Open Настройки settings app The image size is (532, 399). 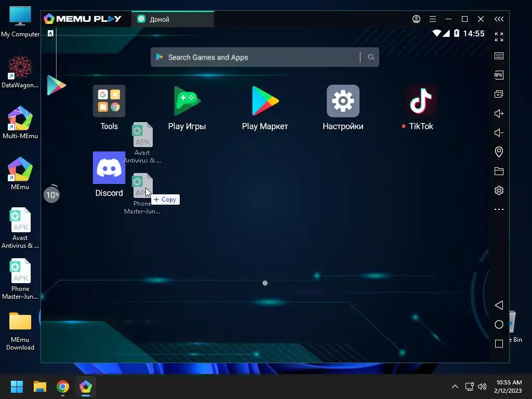[343, 101]
